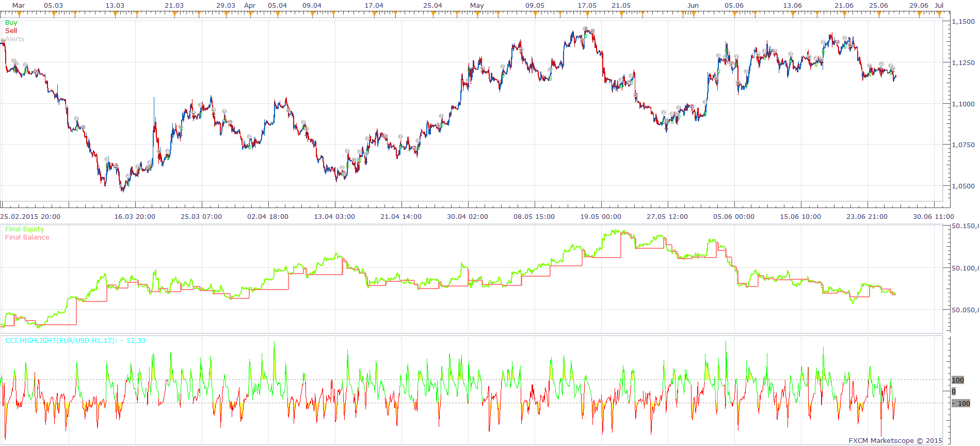
Task: Click the 19.05 00:00 time axis label
Action: (601, 217)
